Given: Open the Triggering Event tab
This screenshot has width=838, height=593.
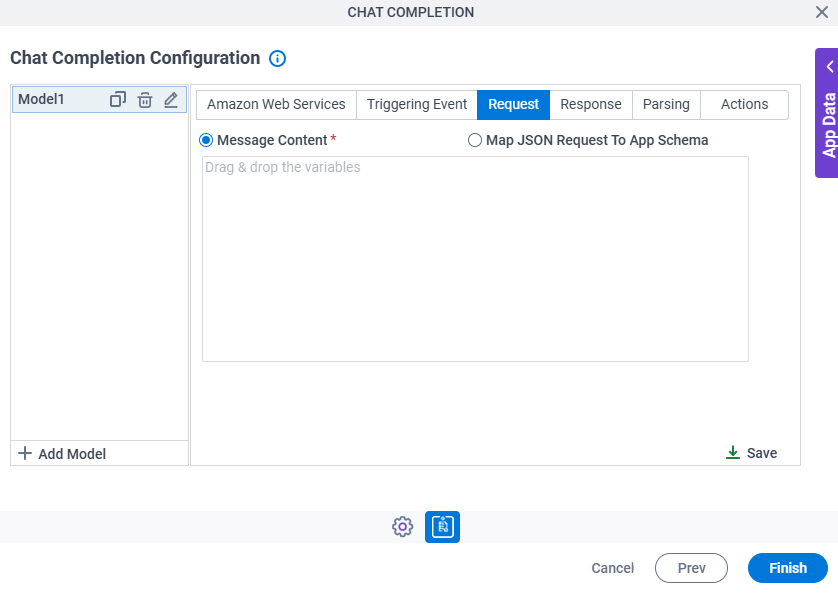Looking at the screenshot, I should coord(417,104).
